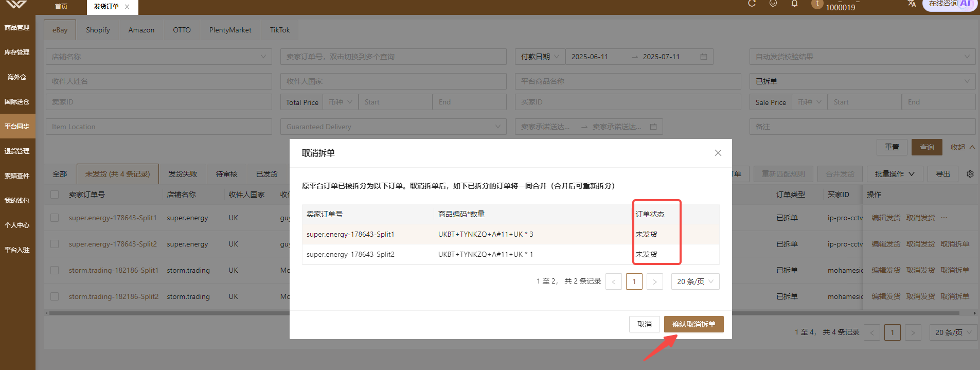
Task: Open Sale Price 币种 dropdown
Action: point(810,102)
